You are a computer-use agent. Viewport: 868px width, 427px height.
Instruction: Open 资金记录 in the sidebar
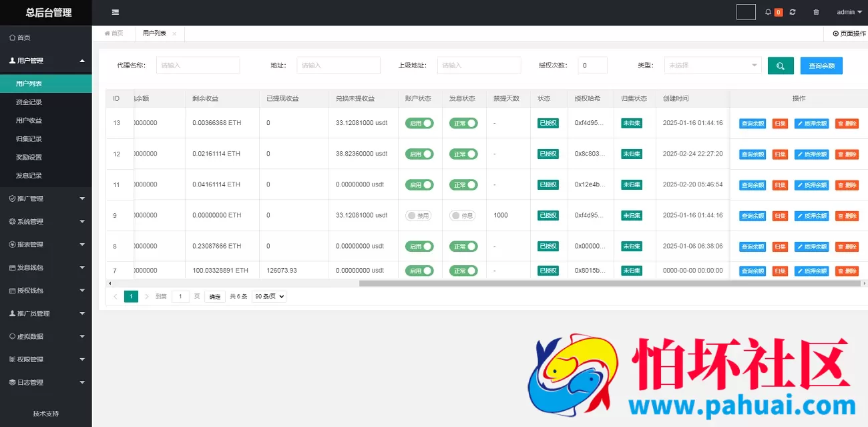[46, 102]
